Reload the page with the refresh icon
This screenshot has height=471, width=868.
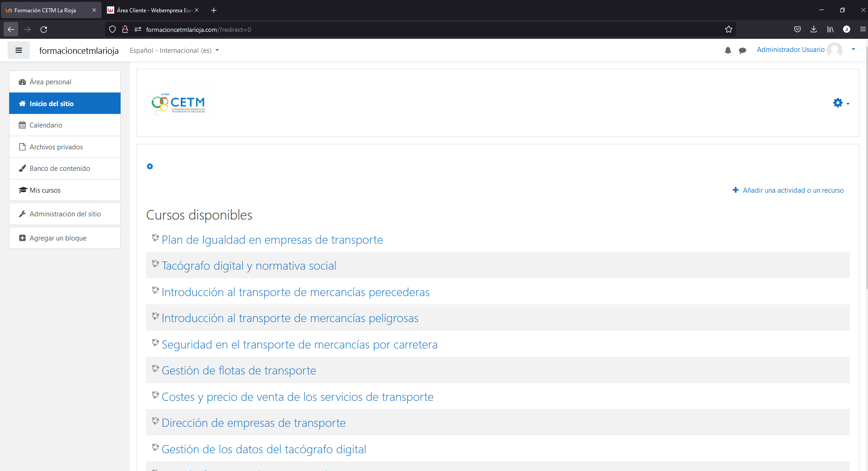[44, 29]
